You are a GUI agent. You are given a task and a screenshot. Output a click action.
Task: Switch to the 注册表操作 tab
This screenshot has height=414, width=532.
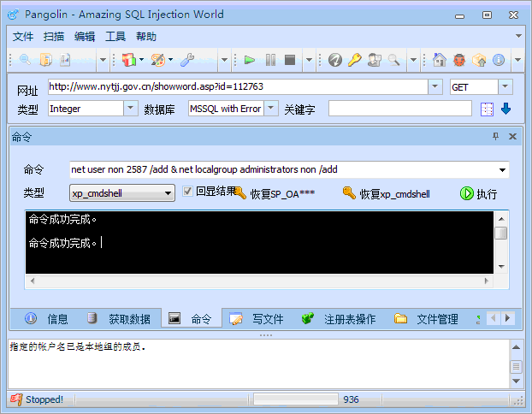pyautogui.click(x=339, y=319)
